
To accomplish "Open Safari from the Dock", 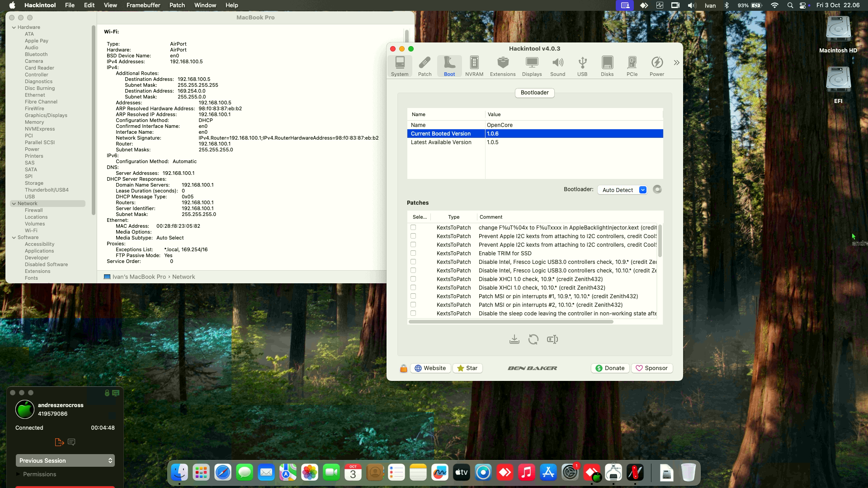I will pos(223,473).
